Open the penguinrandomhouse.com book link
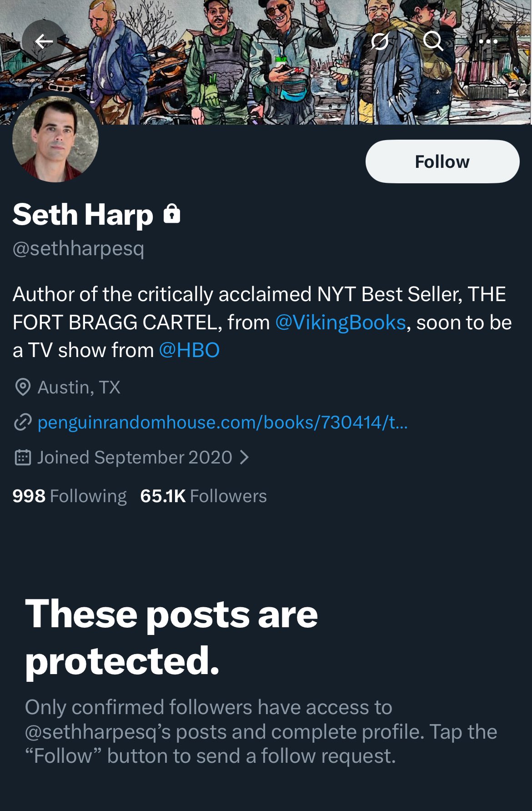532x811 pixels. coord(222,422)
